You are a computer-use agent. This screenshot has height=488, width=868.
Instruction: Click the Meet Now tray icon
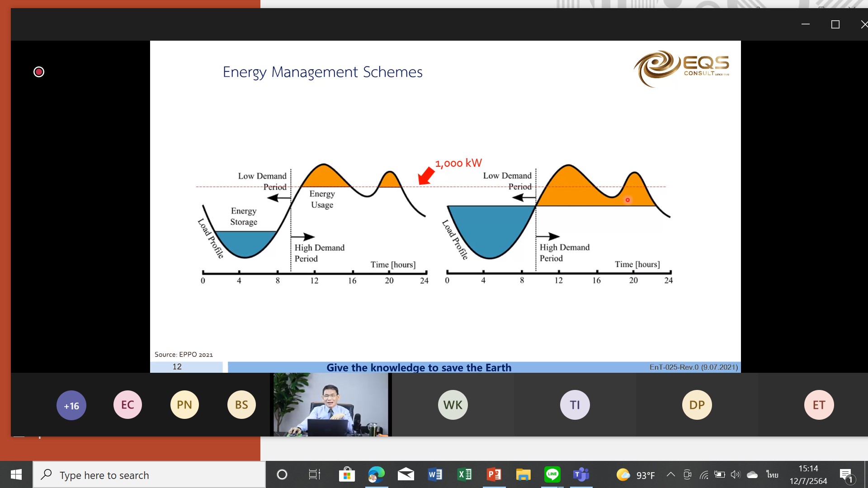coord(688,474)
